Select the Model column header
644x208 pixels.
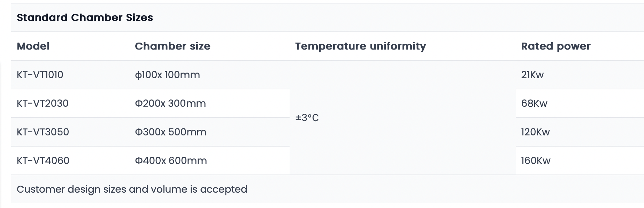pos(33,46)
